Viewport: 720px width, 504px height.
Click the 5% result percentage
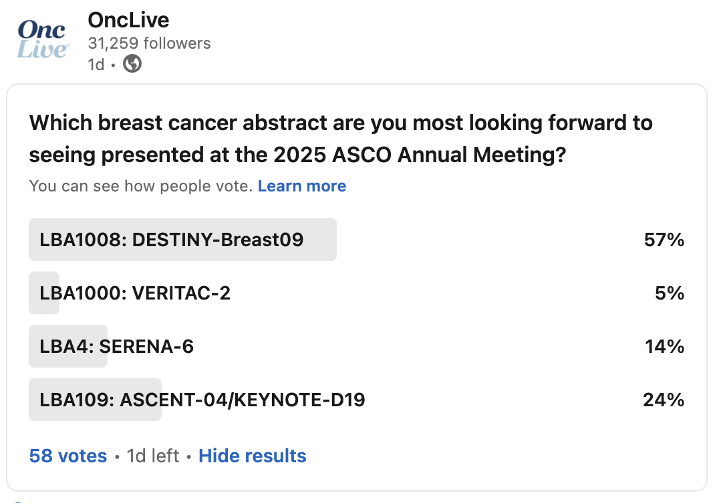coord(669,293)
